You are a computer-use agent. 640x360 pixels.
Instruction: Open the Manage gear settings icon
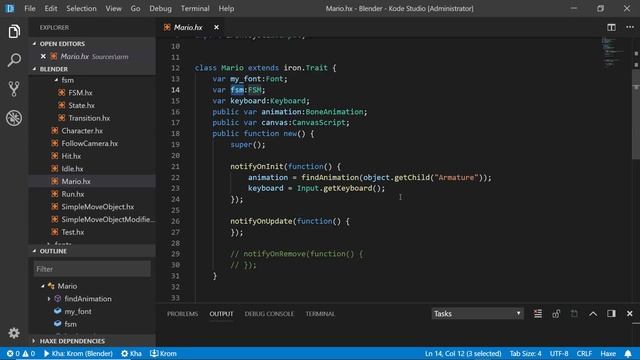(x=14, y=333)
